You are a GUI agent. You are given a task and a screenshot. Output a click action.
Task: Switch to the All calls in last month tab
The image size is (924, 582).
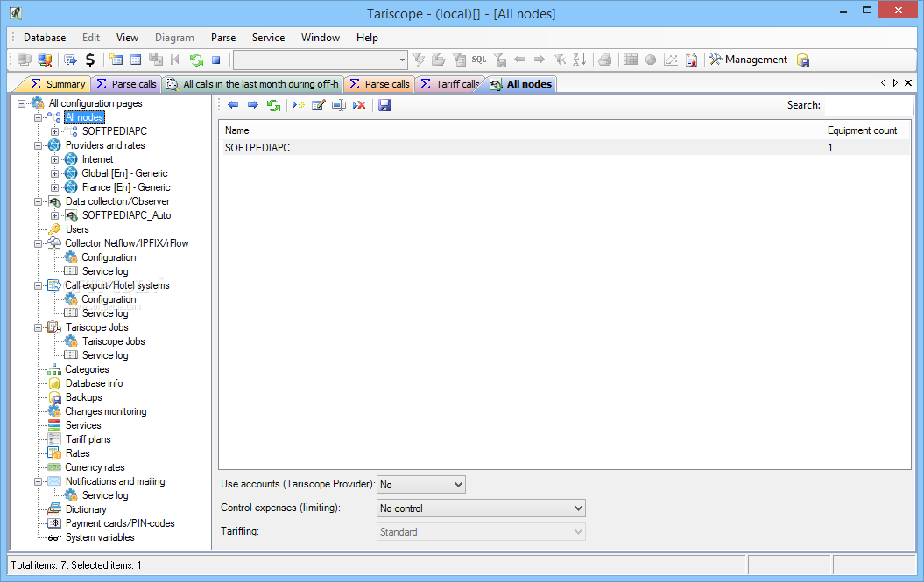pos(253,84)
